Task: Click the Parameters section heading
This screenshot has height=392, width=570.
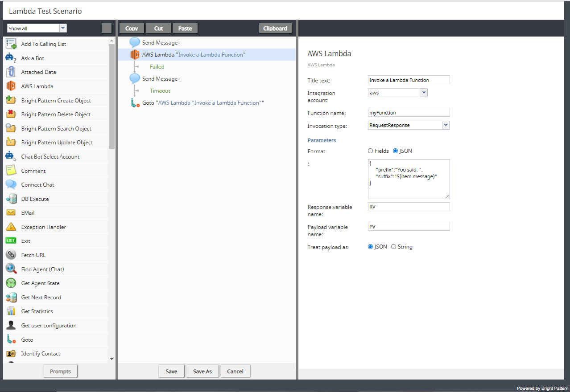Action: tap(322, 140)
